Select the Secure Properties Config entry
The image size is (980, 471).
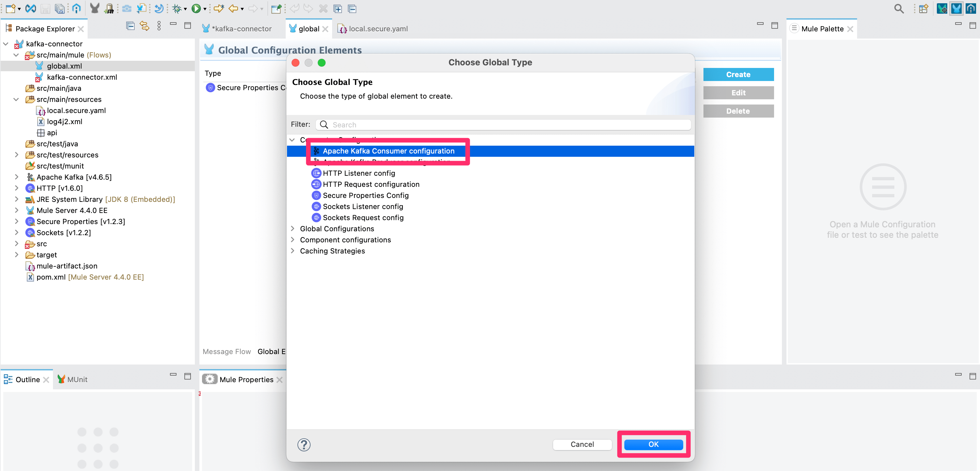[365, 195]
